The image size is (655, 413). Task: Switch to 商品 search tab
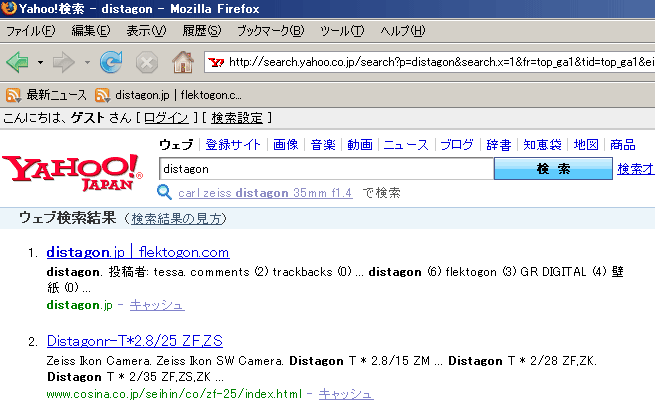click(623, 144)
